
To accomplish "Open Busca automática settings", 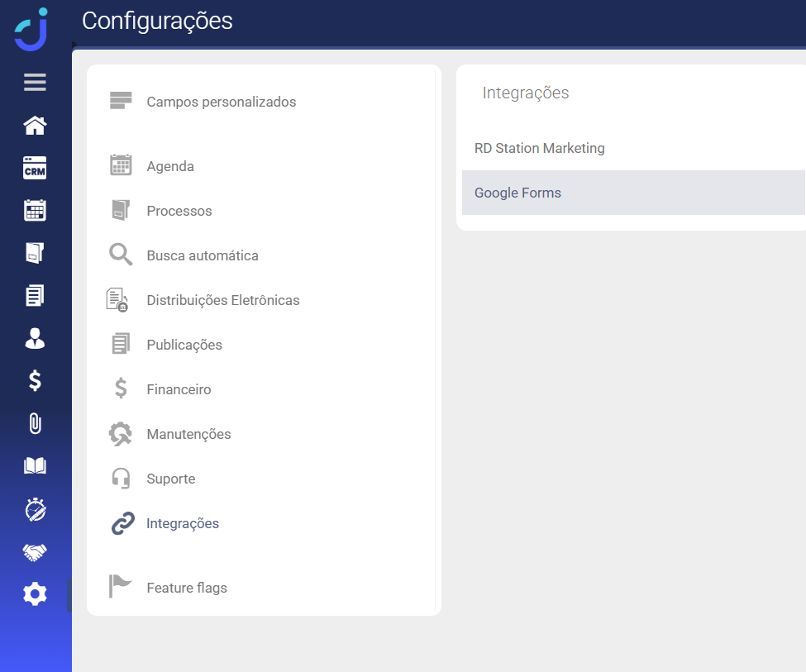I will (x=203, y=256).
